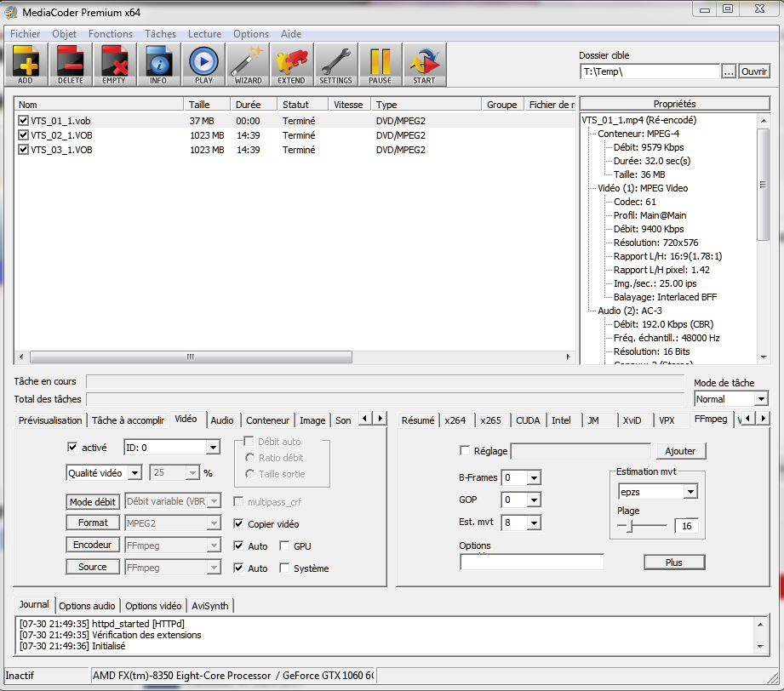
Task: Uncheck the VTS_02_1.VOB file checkbox
Action: pos(23,135)
